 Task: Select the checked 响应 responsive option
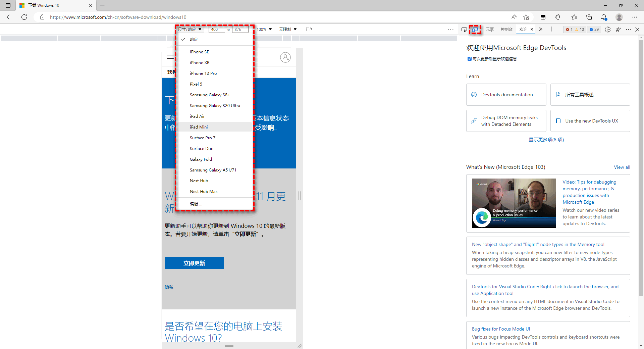click(194, 40)
